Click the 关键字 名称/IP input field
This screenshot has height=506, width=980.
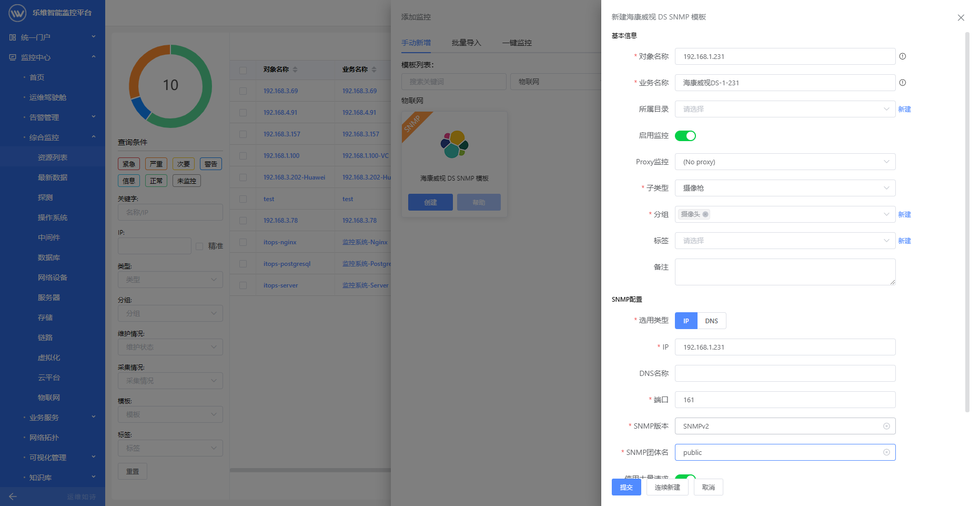pos(170,212)
